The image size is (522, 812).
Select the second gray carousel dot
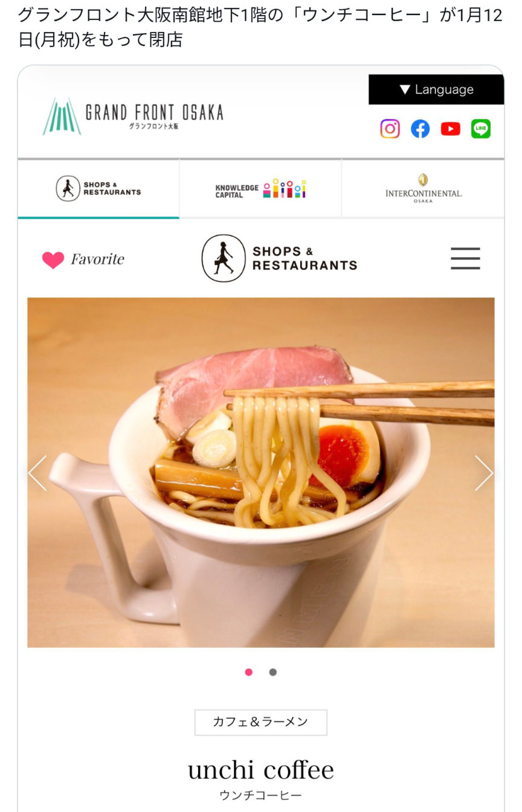click(273, 672)
